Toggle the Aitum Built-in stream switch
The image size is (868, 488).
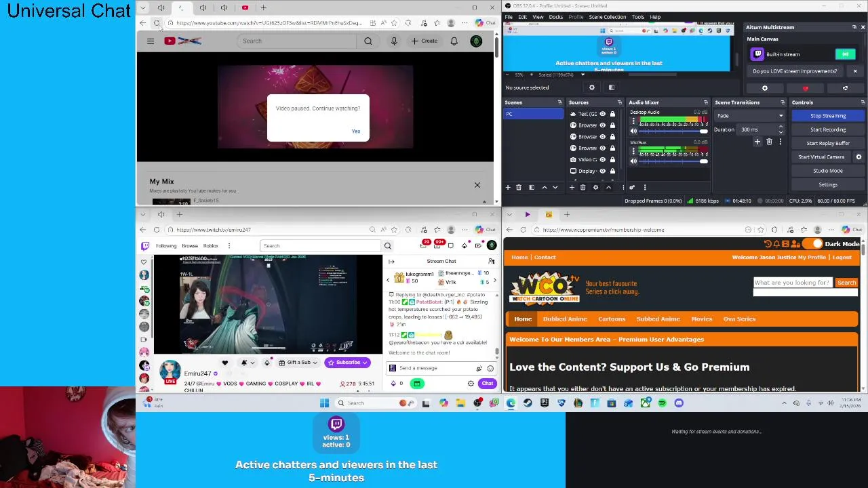tap(845, 54)
